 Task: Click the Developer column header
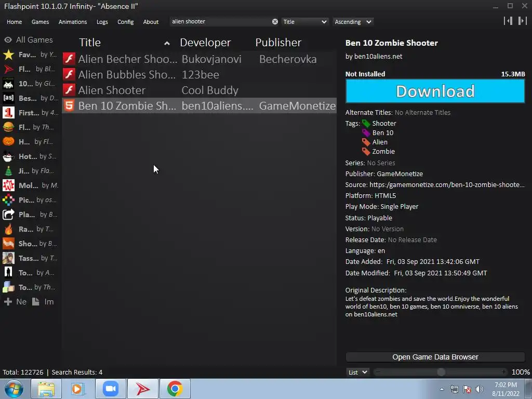205,43
